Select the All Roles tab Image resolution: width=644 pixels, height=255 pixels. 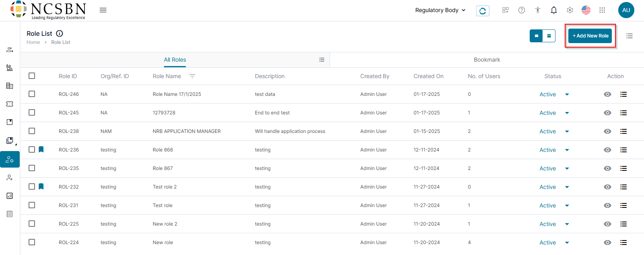tap(175, 60)
